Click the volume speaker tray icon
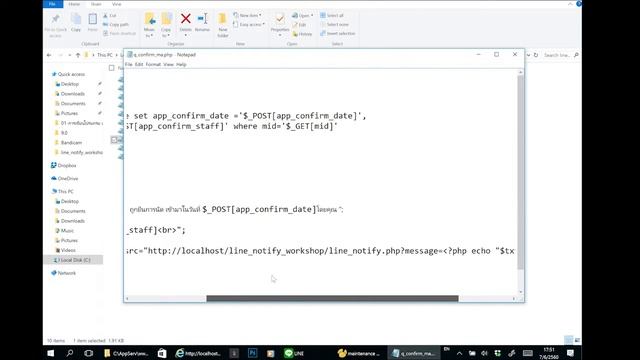Image resolution: width=640 pixels, height=360 pixels. click(484, 353)
